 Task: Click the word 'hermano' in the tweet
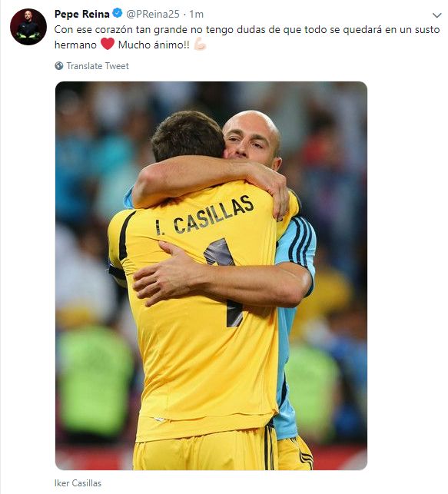[x=75, y=45]
